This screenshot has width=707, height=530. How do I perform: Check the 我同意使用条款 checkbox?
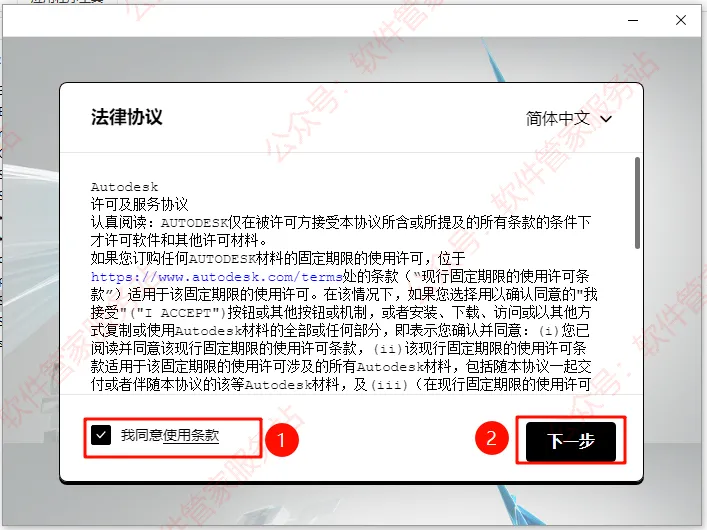coord(101,435)
